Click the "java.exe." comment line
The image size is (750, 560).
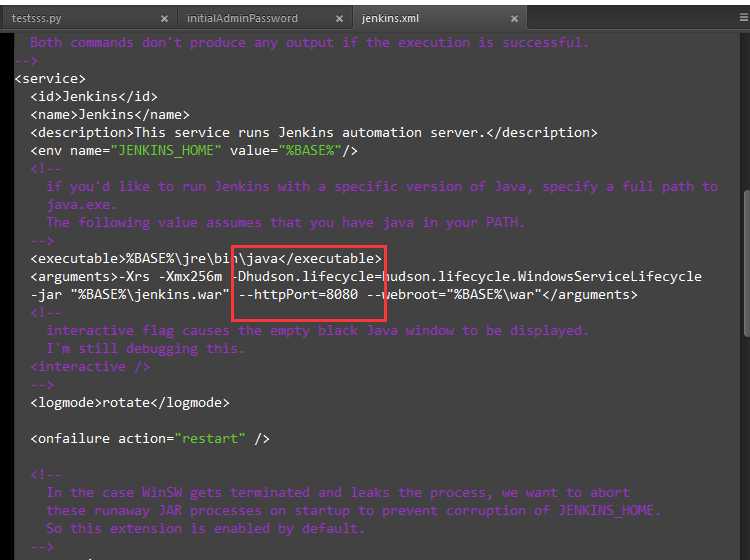[81, 205]
